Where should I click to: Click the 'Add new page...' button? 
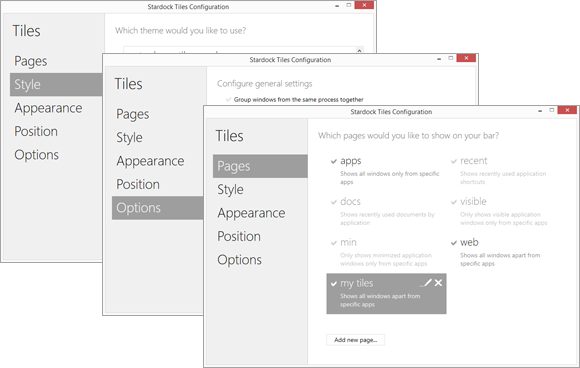(x=355, y=340)
